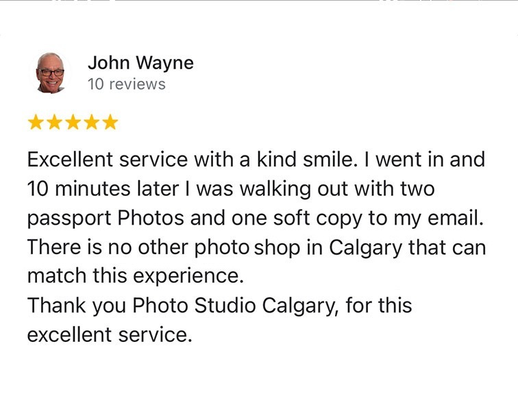Click the words '10 minutes later'

coord(103,188)
